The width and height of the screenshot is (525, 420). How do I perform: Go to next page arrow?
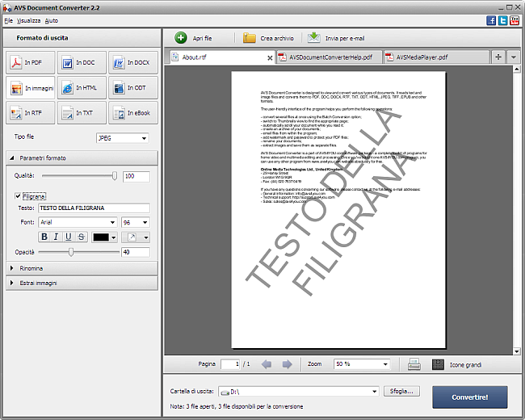tap(287, 364)
